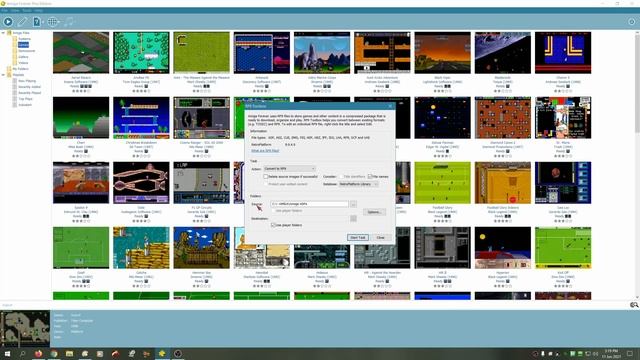Open the Autostart playlist
This screenshot has height=360, width=640.
[25, 105]
